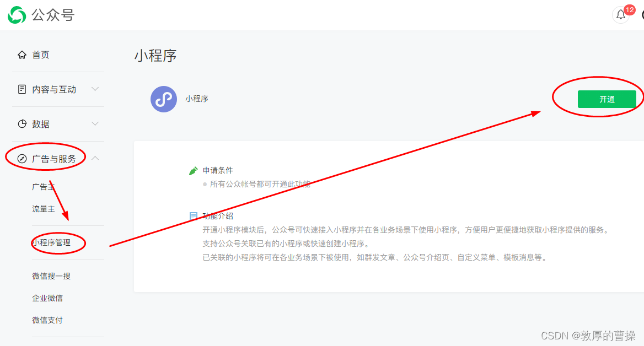644x346 pixels.
Task: Click the purple 小程序 mini program icon
Action: (163, 99)
